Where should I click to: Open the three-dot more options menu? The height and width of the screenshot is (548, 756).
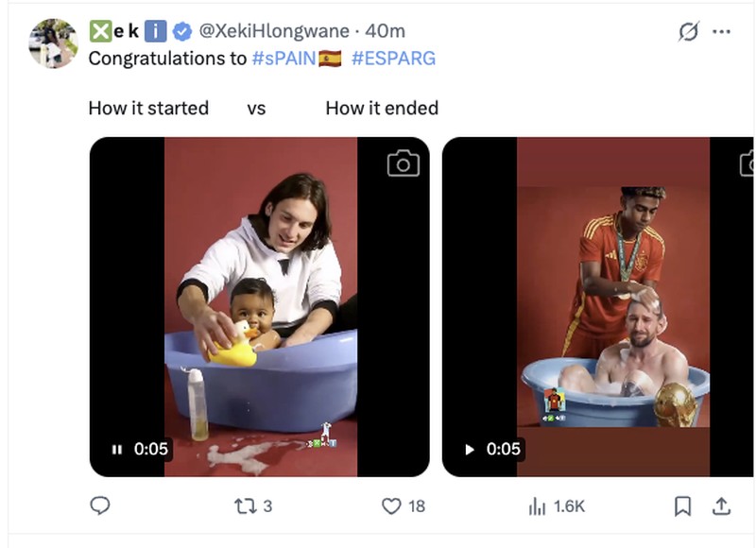click(x=721, y=32)
